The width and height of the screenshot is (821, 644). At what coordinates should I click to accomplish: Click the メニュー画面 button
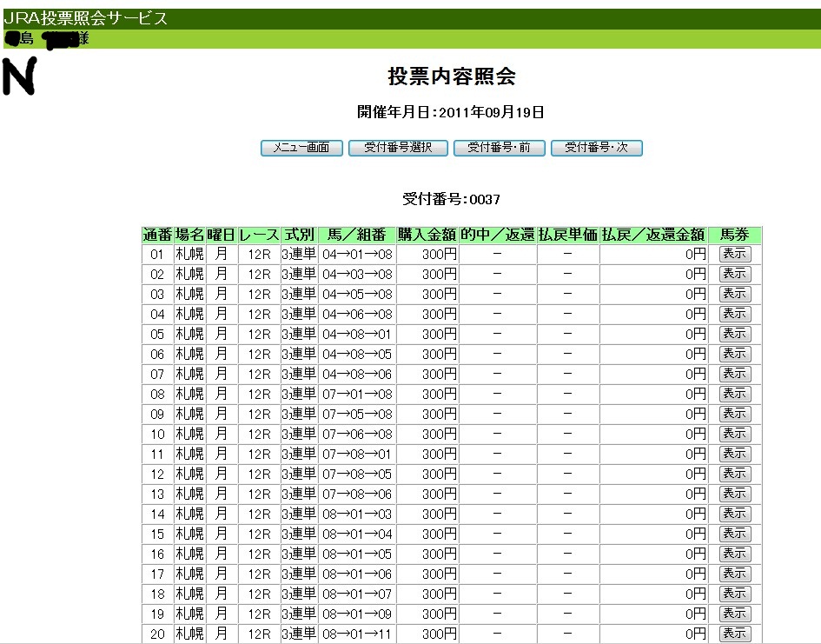point(301,148)
